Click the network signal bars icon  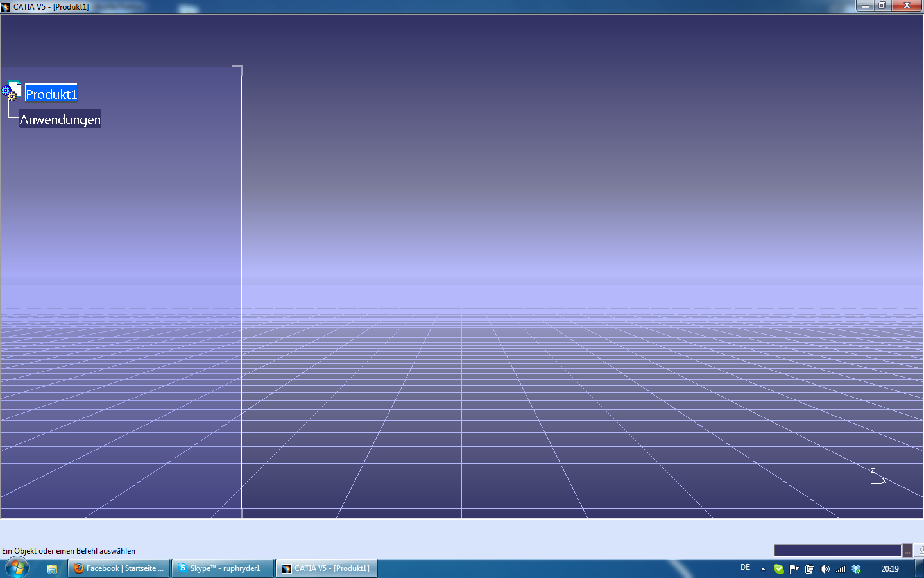[841, 569]
